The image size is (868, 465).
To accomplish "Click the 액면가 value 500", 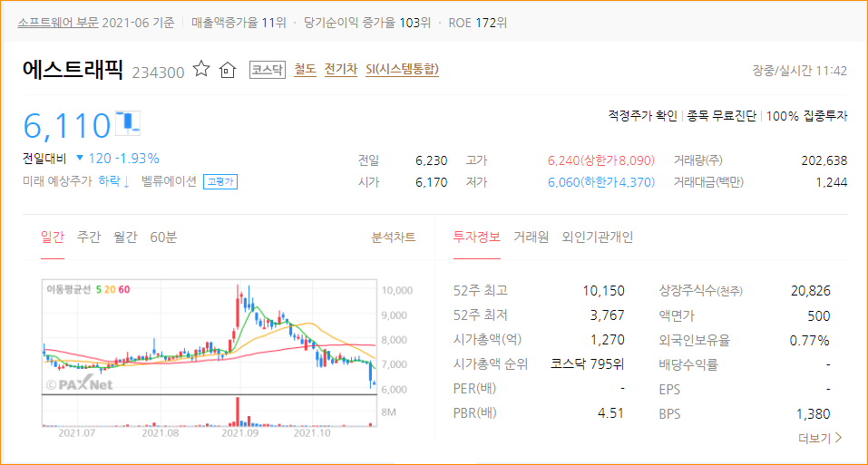I will click(x=819, y=315).
